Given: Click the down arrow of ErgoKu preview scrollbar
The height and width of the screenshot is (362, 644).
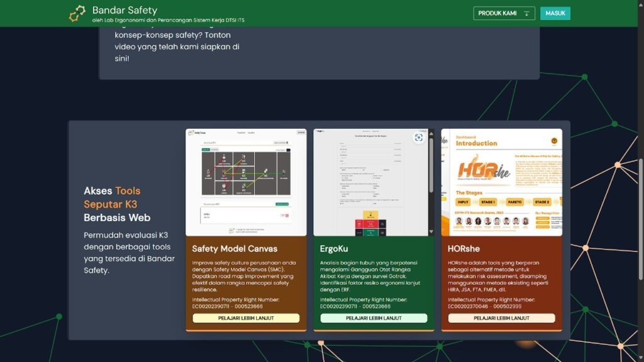Looking at the screenshot, I should click(431, 232).
